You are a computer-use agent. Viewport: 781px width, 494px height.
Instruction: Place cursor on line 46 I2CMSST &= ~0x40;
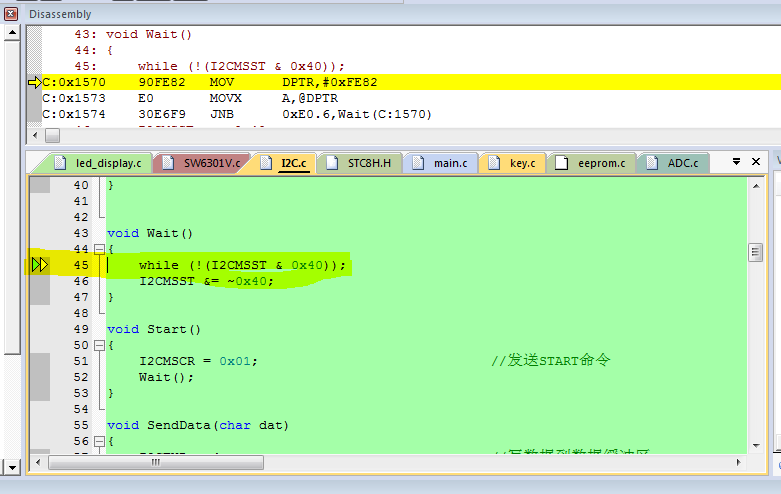[x=206, y=281]
